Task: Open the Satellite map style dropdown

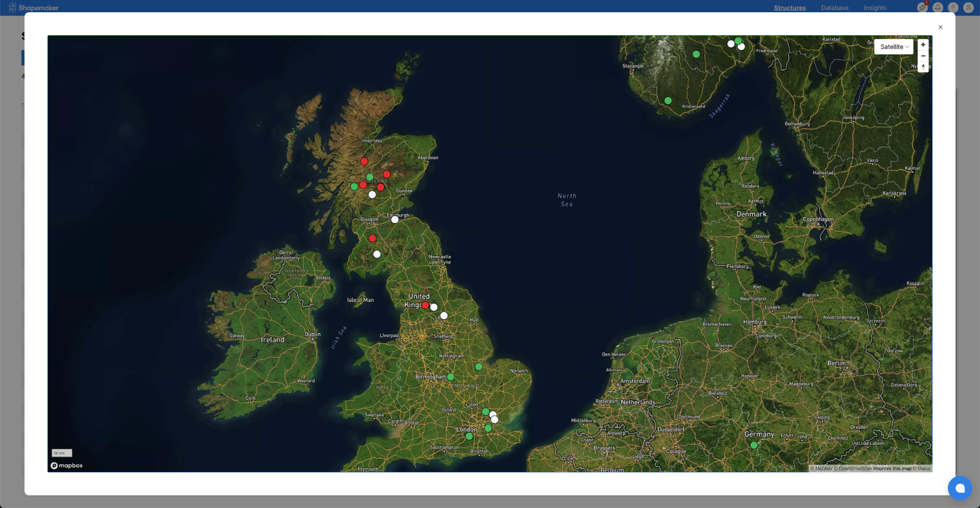Action: coord(894,47)
